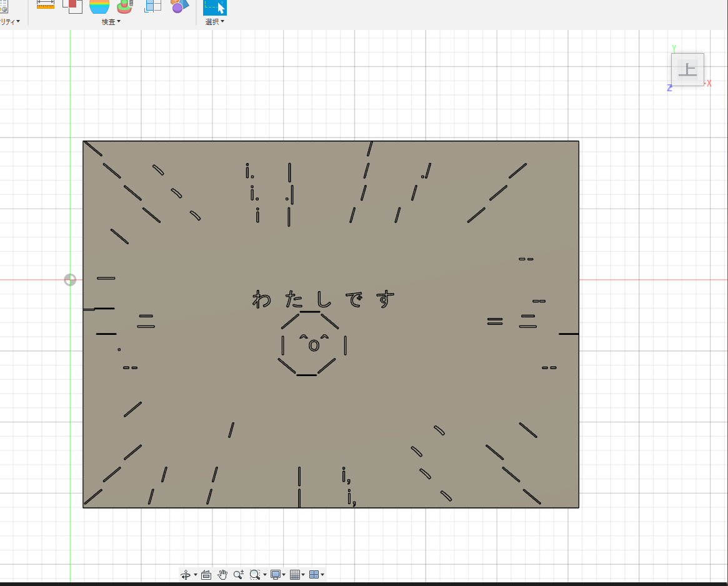Activate the Orbit tool
728x586 pixels.
[x=186, y=574]
